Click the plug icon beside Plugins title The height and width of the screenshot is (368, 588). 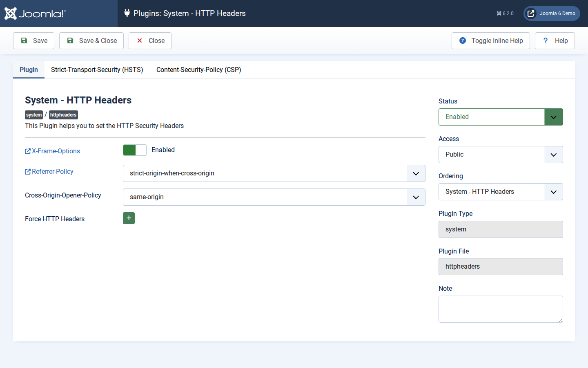coord(127,13)
